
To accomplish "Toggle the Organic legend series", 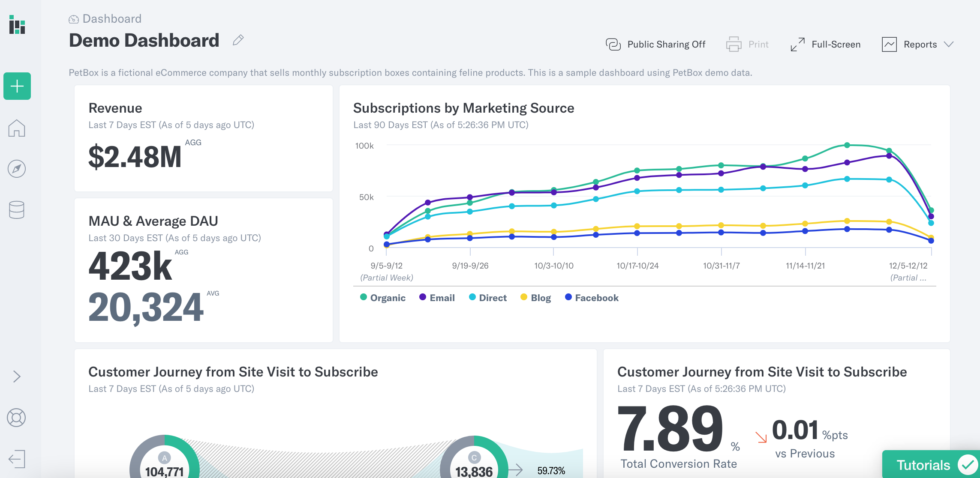I will [x=388, y=298].
